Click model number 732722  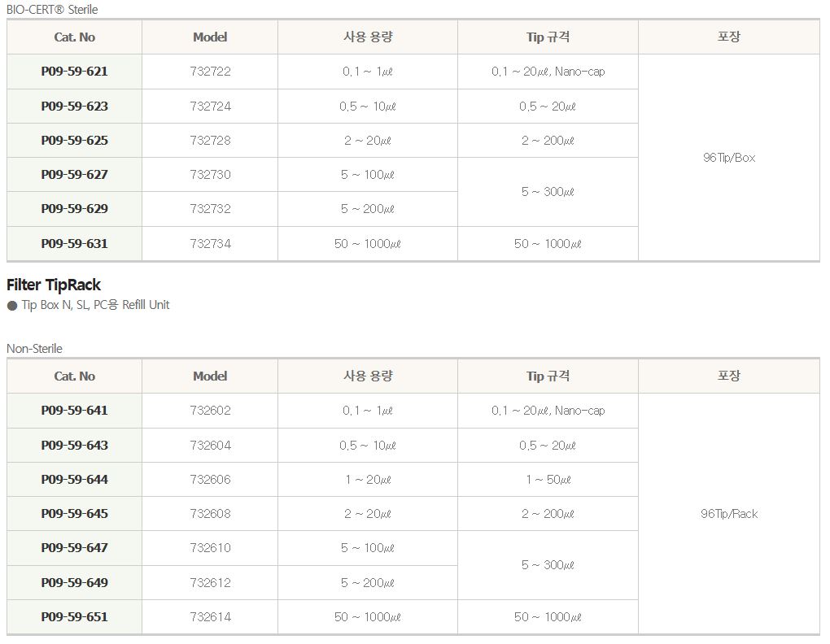coord(210,72)
